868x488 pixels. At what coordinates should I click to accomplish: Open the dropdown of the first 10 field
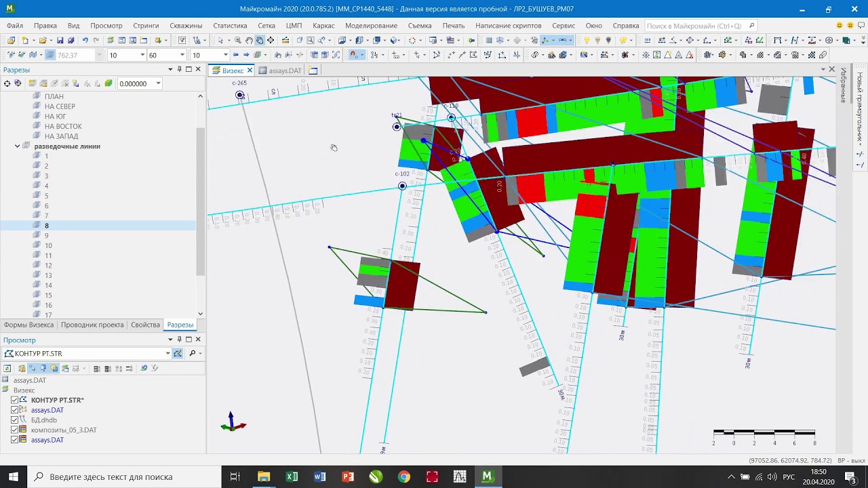142,55
